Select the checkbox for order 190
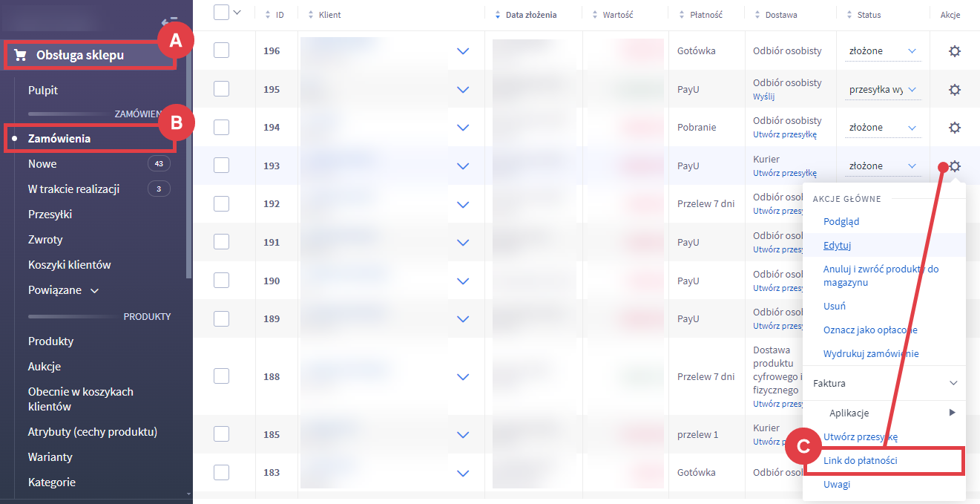The width and height of the screenshot is (980, 504). pyautogui.click(x=221, y=281)
